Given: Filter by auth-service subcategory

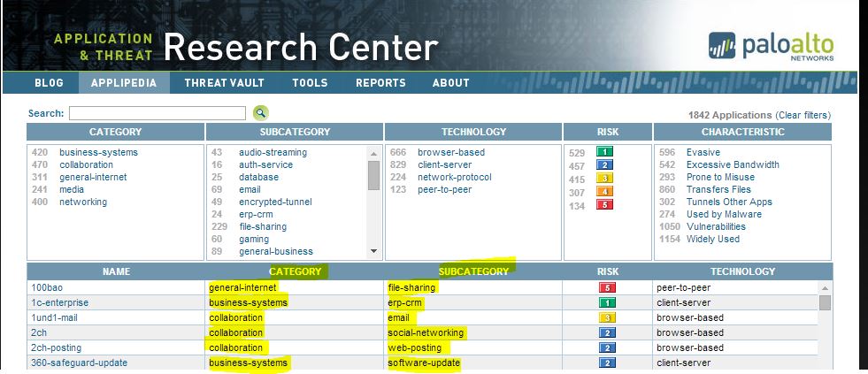Looking at the screenshot, I should 265,164.
